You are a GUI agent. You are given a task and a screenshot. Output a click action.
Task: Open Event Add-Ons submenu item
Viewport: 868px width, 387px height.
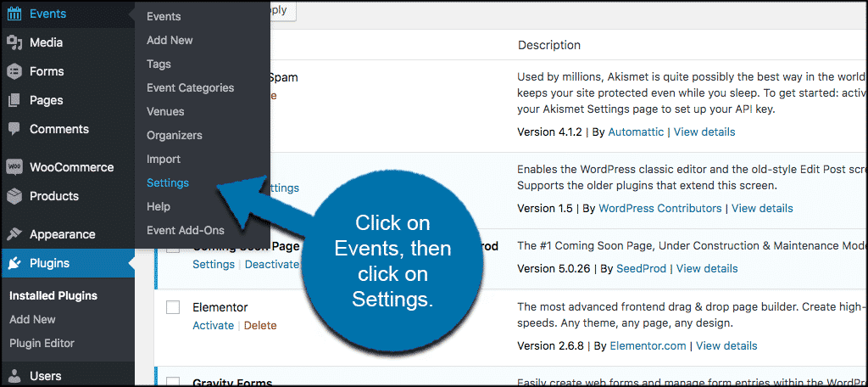click(x=185, y=230)
